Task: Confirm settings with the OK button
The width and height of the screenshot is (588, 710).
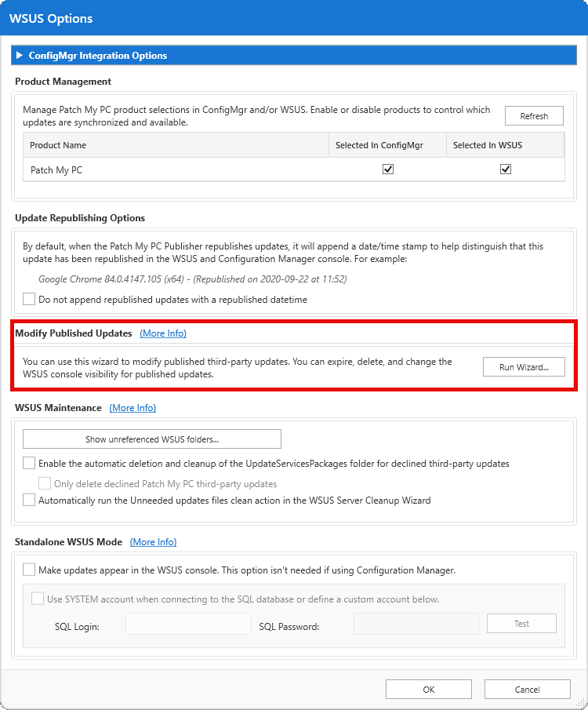Action: pos(428,689)
